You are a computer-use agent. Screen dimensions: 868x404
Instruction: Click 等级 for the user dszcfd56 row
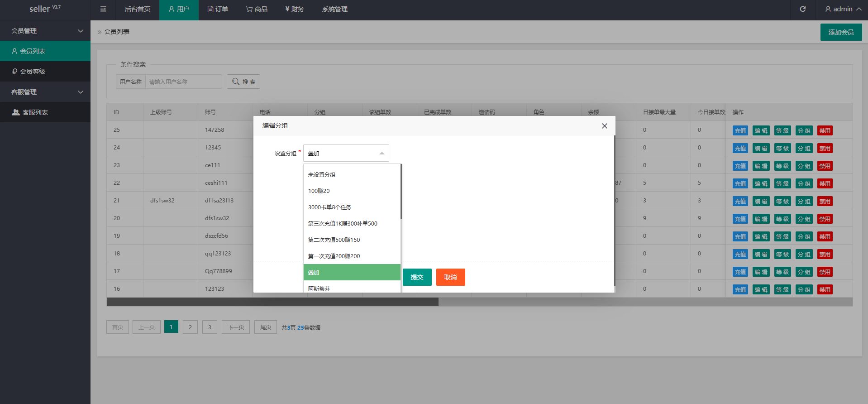pos(782,236)
